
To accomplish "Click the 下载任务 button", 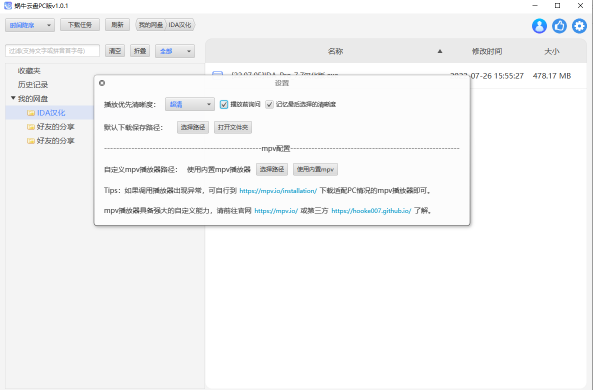I will coord(80,25).
